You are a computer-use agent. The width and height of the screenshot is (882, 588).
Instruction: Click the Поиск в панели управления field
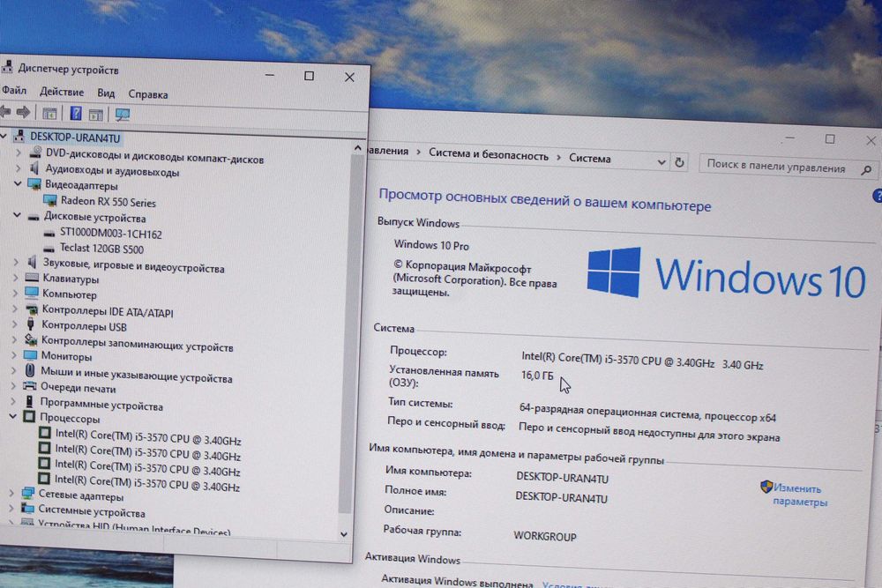(788, 167)
